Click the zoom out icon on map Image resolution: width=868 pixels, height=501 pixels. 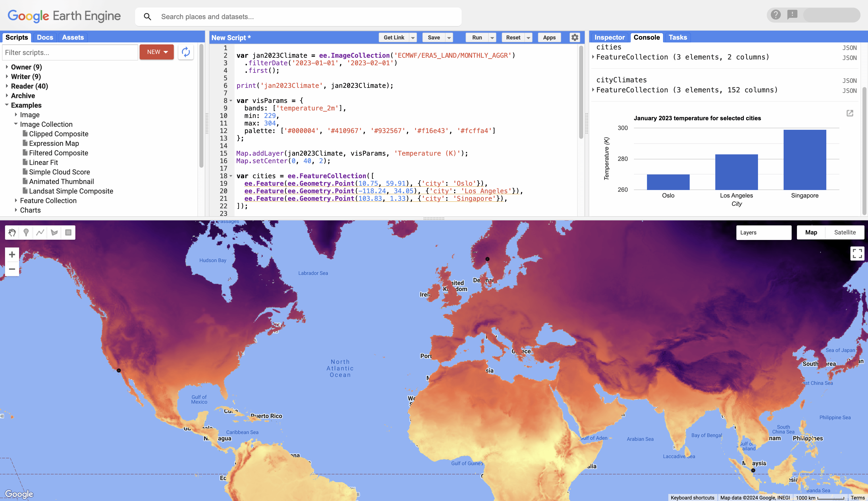(12, 270)
